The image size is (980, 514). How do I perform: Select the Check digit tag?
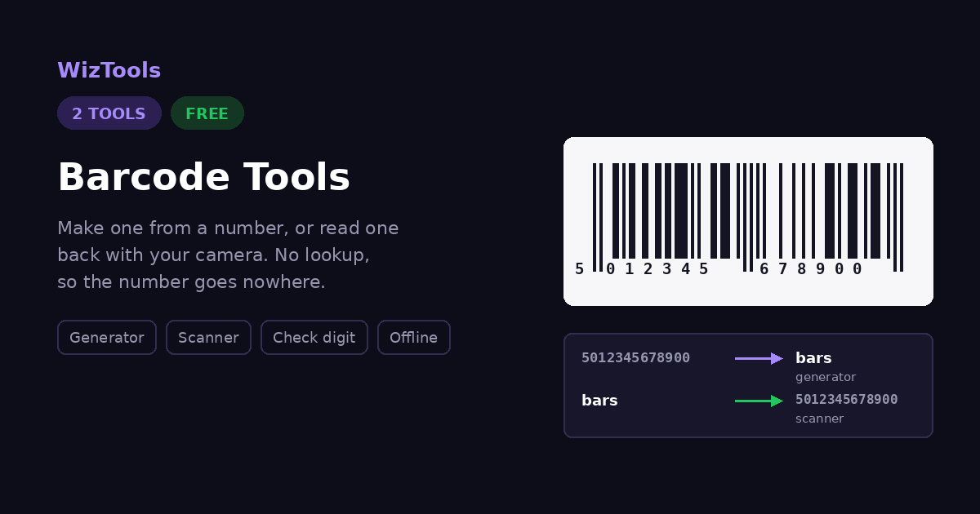coord(314,337)
